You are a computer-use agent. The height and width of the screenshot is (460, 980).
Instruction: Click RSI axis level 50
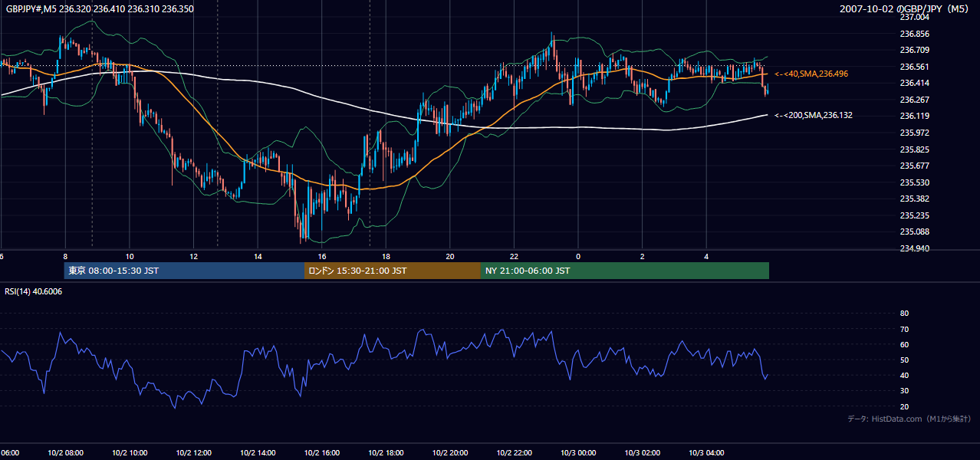[x=904, y=360]
